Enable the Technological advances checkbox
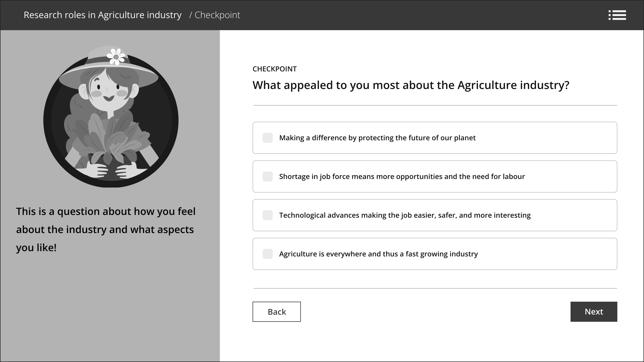Screen dimensions: 644x362 coord(267,215)
